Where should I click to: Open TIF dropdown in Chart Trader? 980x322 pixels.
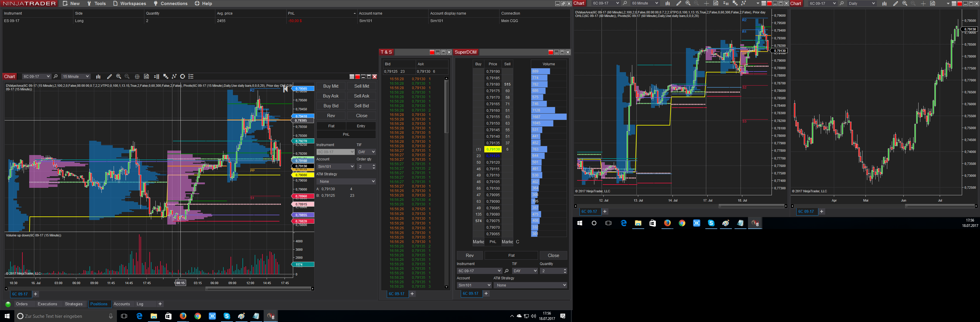[x=366, y=152]
